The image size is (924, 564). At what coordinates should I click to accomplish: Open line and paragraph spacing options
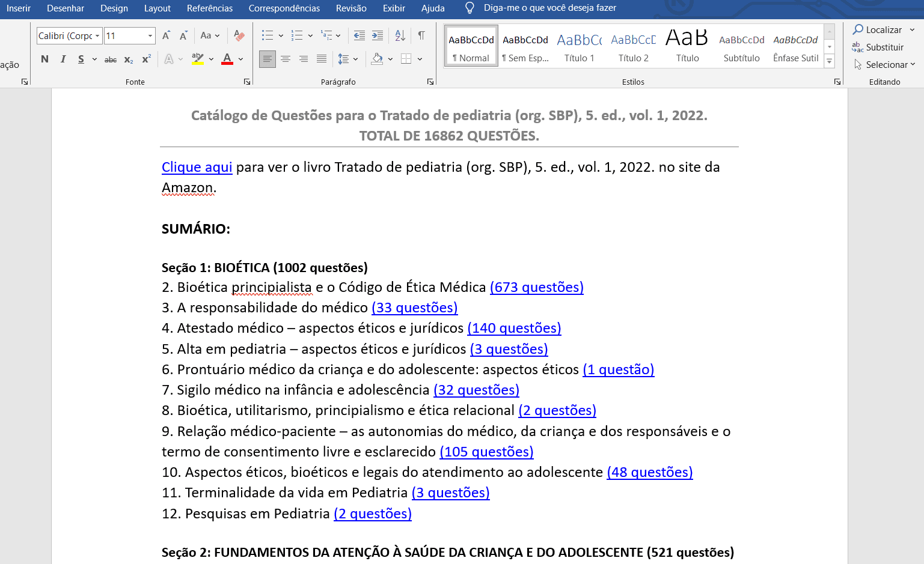(x=344, y=59)
